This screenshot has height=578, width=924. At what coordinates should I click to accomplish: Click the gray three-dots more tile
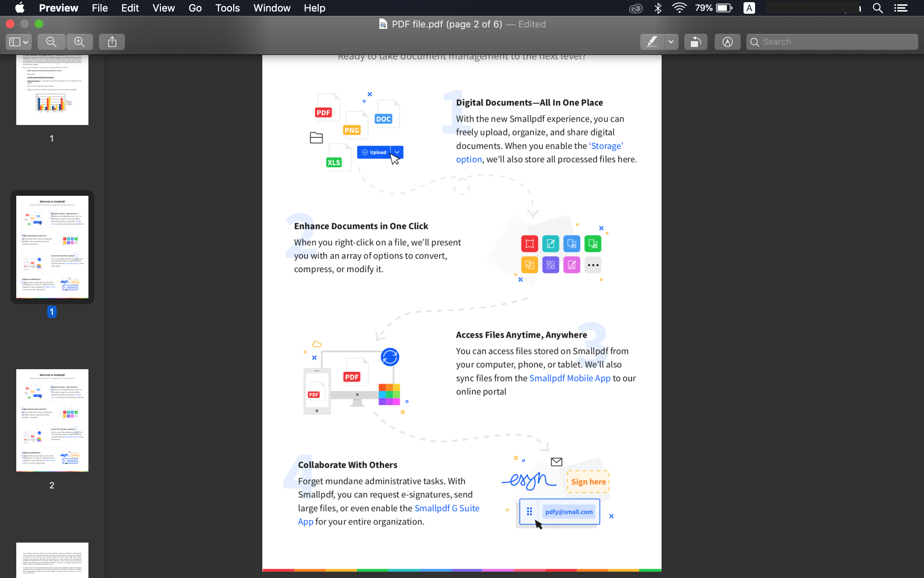593,264
